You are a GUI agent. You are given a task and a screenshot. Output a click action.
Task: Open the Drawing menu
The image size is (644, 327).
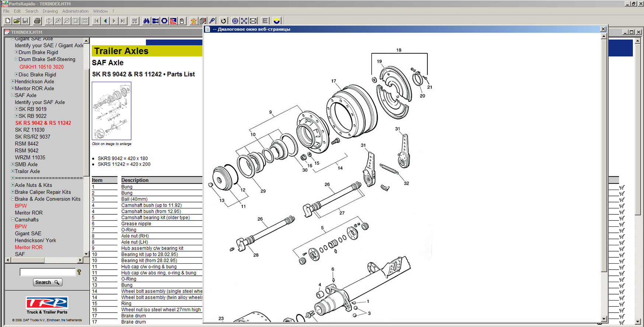(50, 11)
